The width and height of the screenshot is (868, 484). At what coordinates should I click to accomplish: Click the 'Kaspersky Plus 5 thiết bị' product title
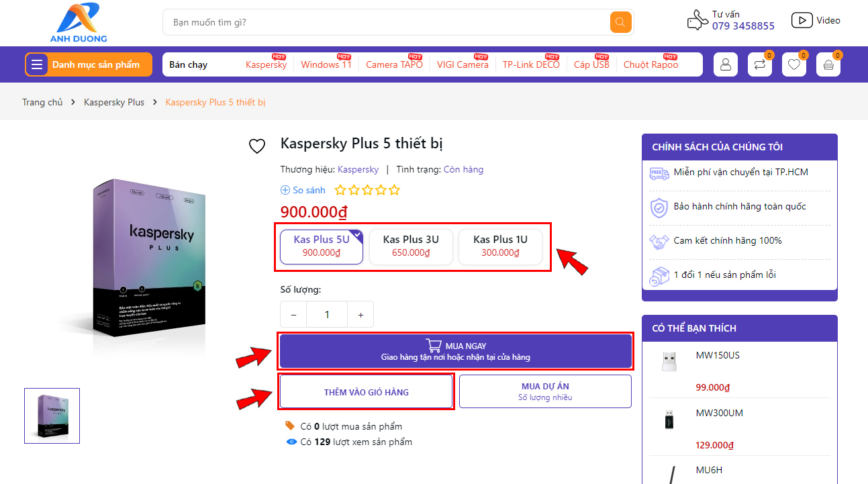(362, 144)
